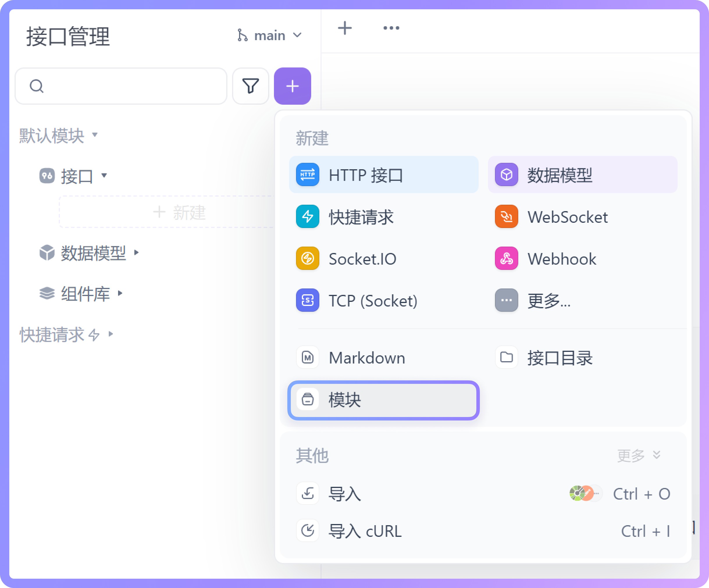Click the purple plus button
Viewport: 709px width, 588px height.
point(292,86)
